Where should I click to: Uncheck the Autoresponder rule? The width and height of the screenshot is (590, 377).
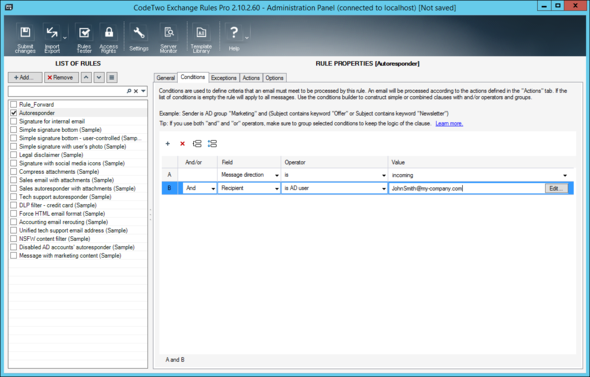[x=14, y=112]
